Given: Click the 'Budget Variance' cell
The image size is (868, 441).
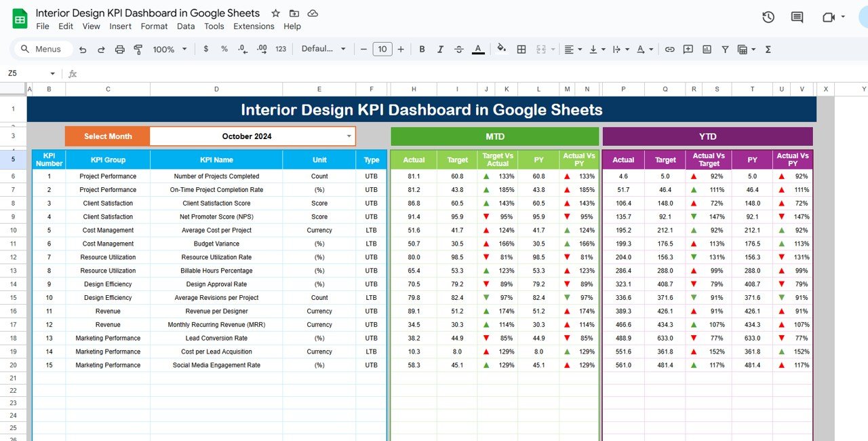Looking at the screenshot, I should 216,244.
